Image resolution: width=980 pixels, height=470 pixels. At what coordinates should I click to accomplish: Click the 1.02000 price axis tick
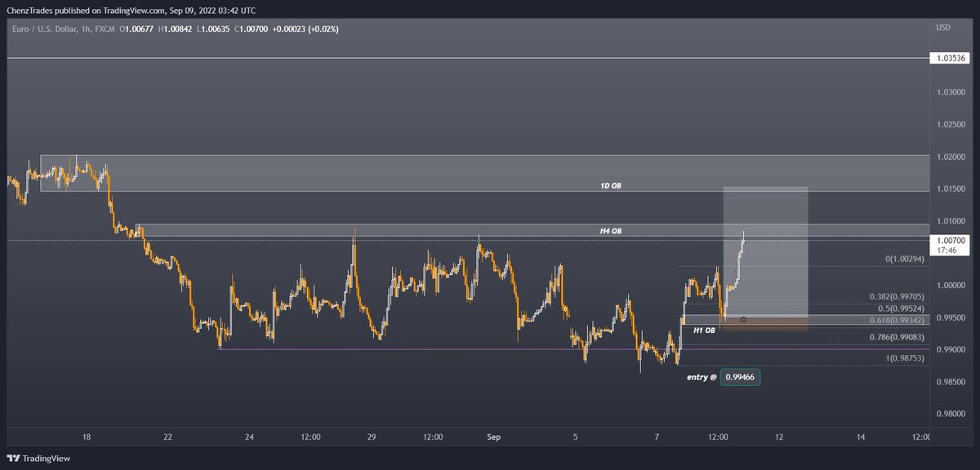click(x=952, y=157)
